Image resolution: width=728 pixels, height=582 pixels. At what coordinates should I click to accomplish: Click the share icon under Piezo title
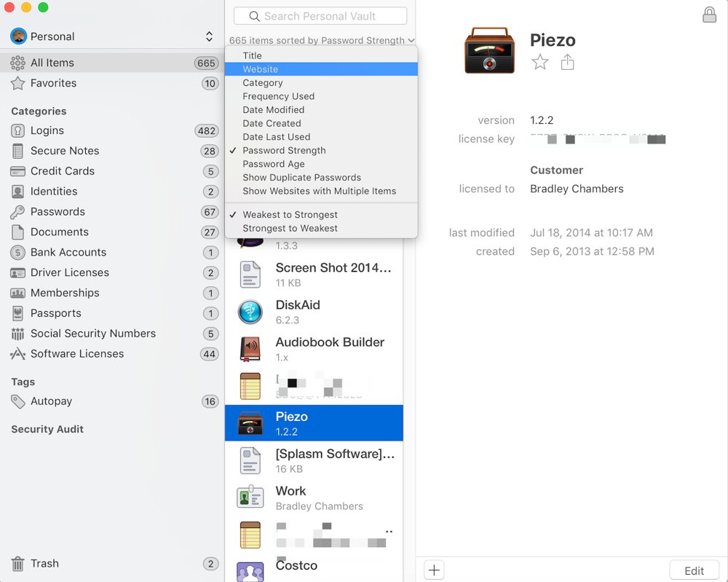(x=567, y=62)
